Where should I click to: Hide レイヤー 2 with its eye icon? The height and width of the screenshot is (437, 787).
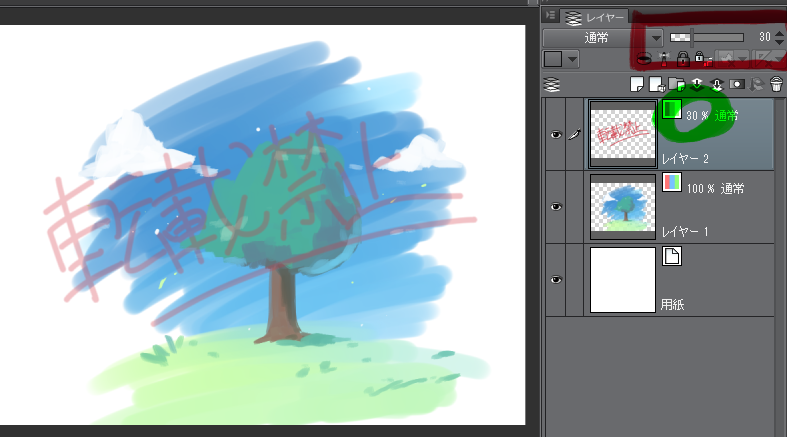(556, 134)
